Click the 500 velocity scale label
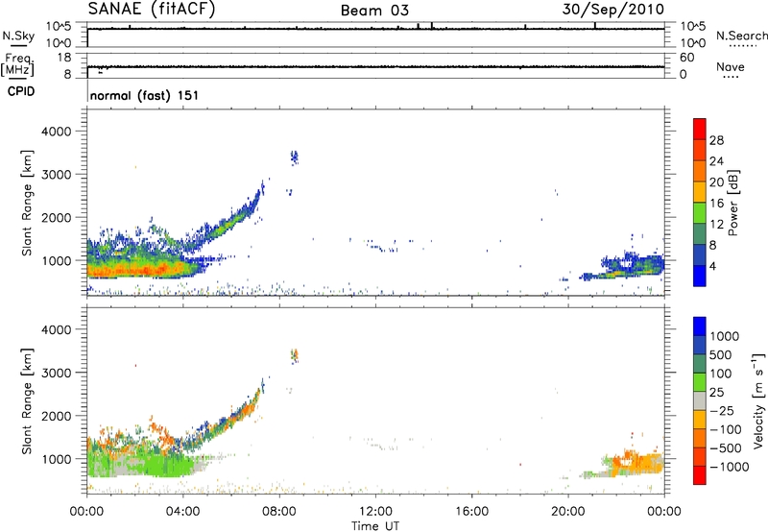768x532 pixels. [723, 355]
